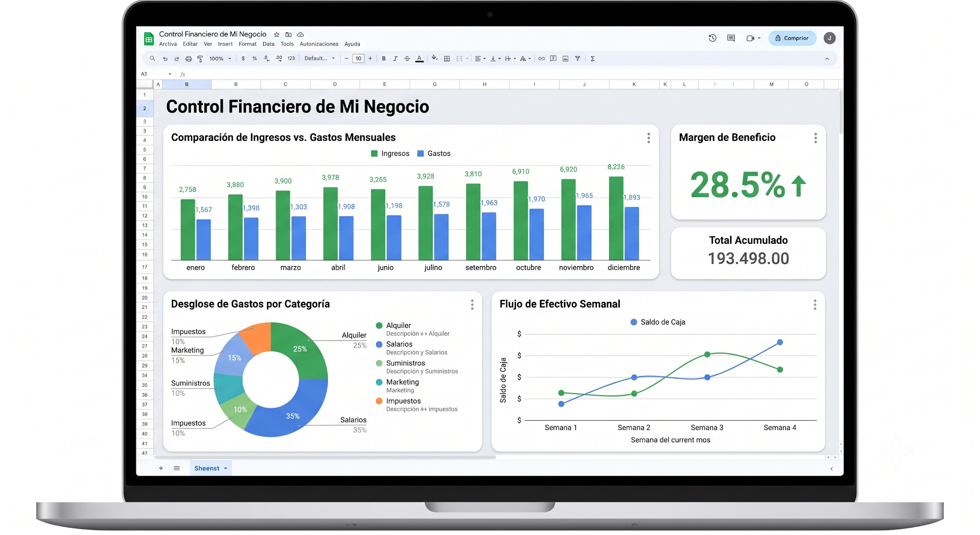The height and width of the screenshot is (535, 980).
Task: Open text wrapping dropdown
Action: coord(510,58)
